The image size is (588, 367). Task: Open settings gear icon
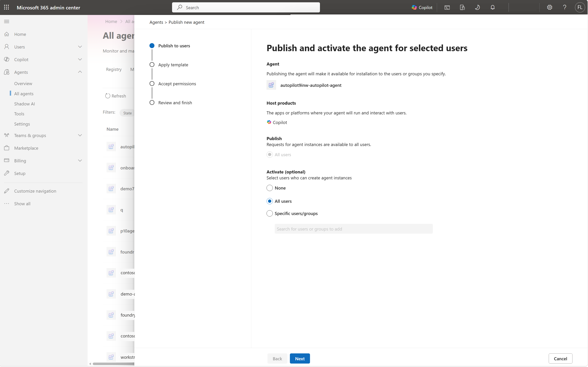[549, 7]
